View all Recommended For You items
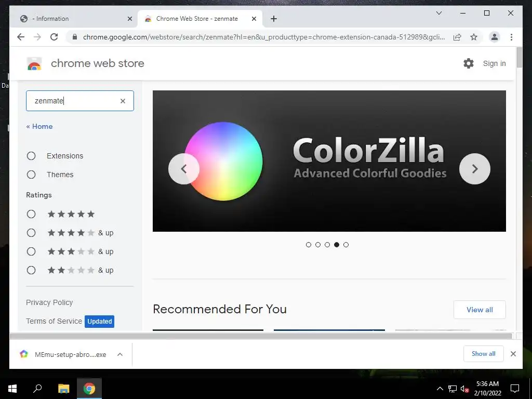This screenshot has height=399, width=532. click(480, 310)
